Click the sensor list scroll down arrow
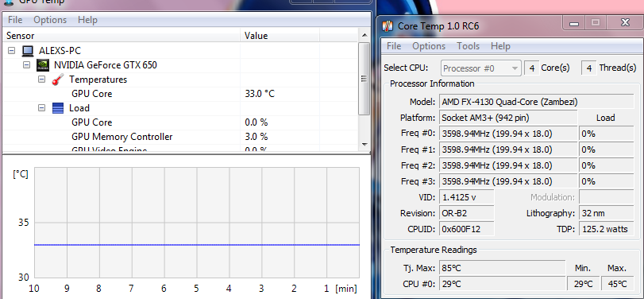Screen dimensions: 644x299 point(364,144)
